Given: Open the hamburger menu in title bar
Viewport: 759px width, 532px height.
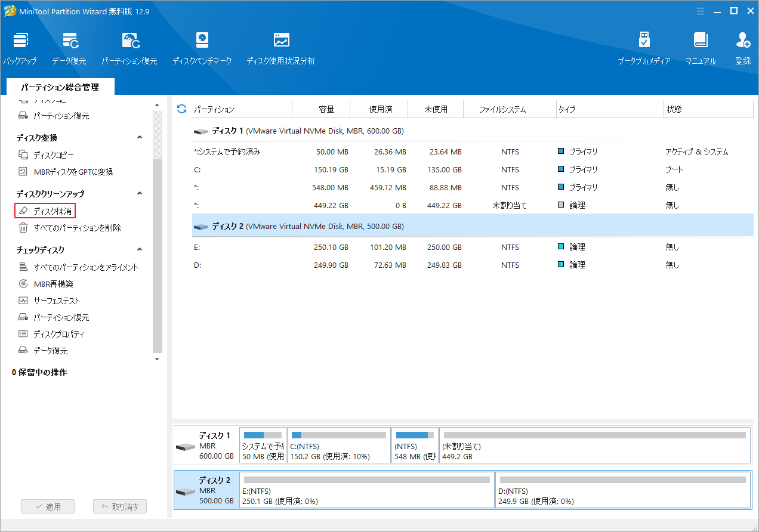Looking at the screenshot, I should [701, 11].
